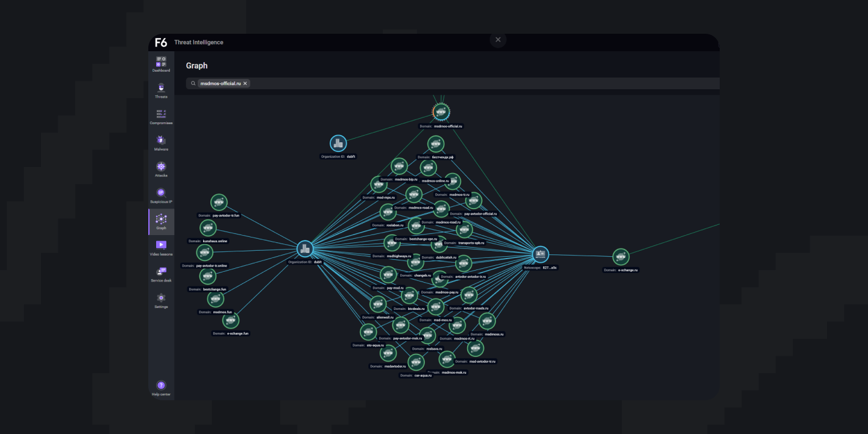Select the Threats sidebar icon
868x434 pixels.
coord(161,88)
